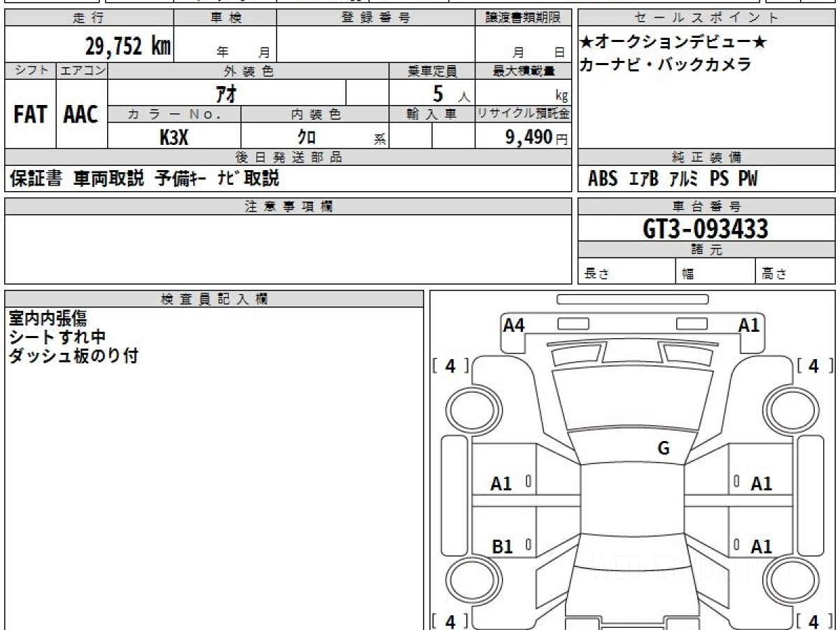The width and height of the screenshot is (840, 630).
Task: Select the exterior color value アオ
Action: pos(225,92)
